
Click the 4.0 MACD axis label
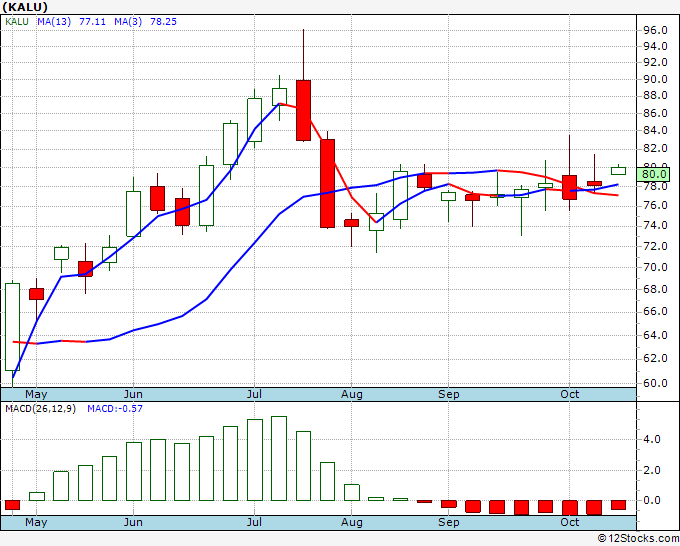click(650, 439)
